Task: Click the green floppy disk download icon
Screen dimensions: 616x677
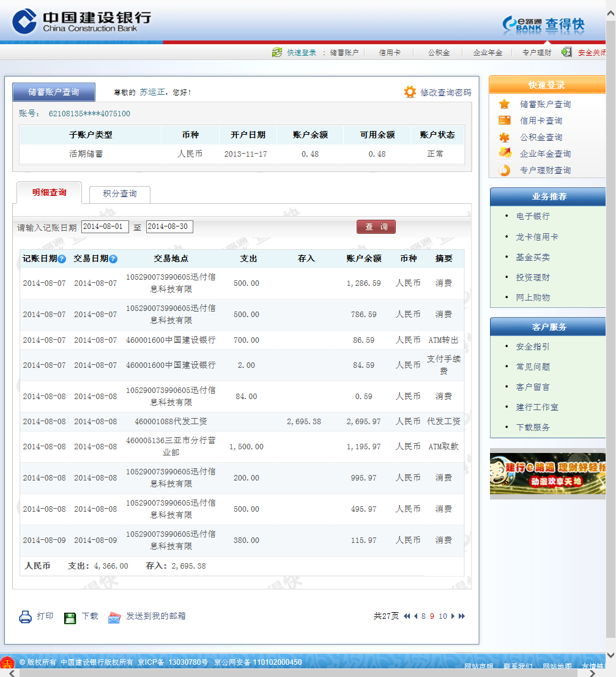Action: point(70,618)
